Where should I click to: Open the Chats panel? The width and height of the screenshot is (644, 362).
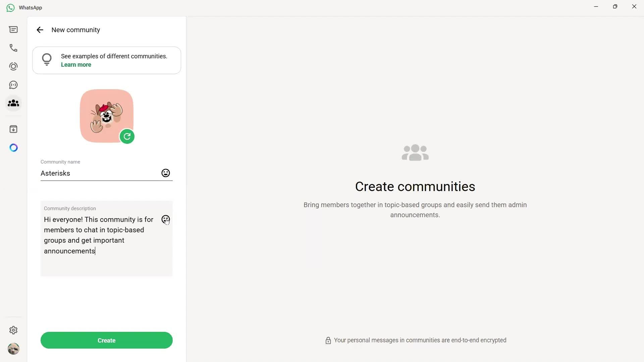pos(13,29)
